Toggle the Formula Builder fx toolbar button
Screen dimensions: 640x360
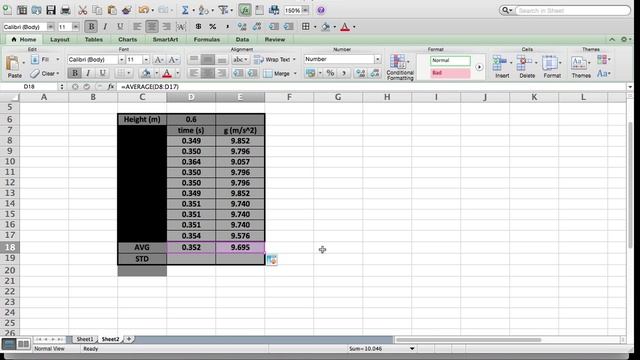click(244, 10)
